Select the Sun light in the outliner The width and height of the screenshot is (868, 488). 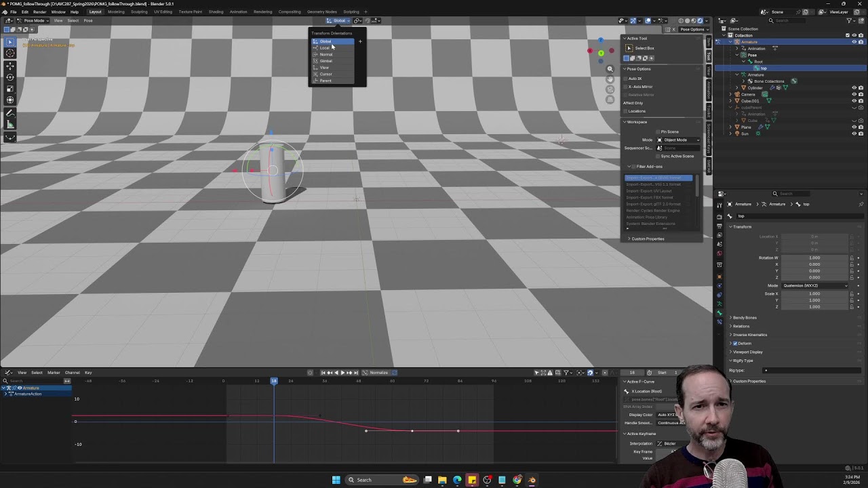click(x=745, y=134)
